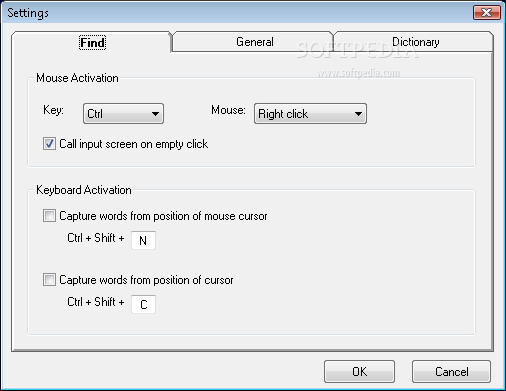This screenshot has width=506, height=391.
Task: Confirm settings with the OK button
Action: 359,371
